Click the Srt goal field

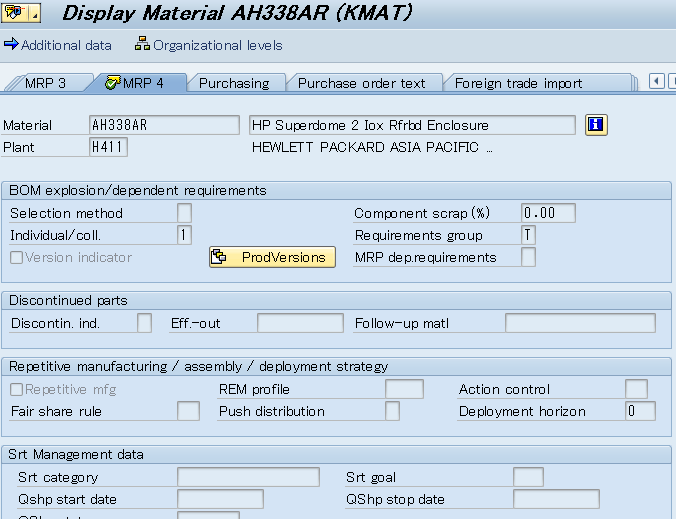tap(528, 477)
